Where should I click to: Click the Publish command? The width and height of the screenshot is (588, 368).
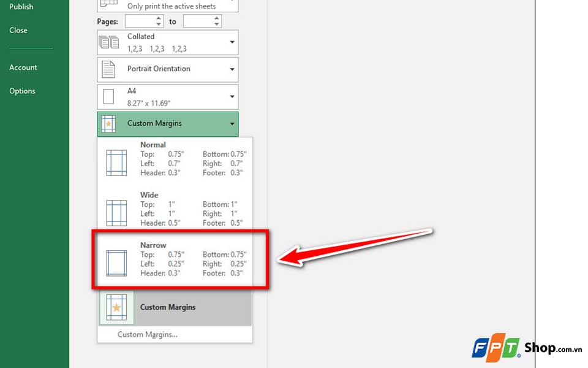coord(21,7)
